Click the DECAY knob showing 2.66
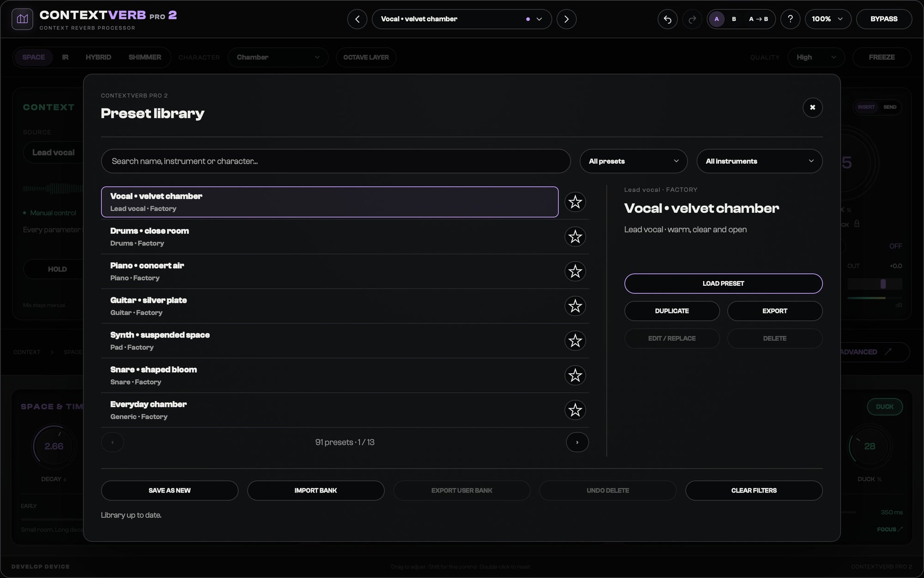This screenshot has width=924, height=578. click(54, 447)
